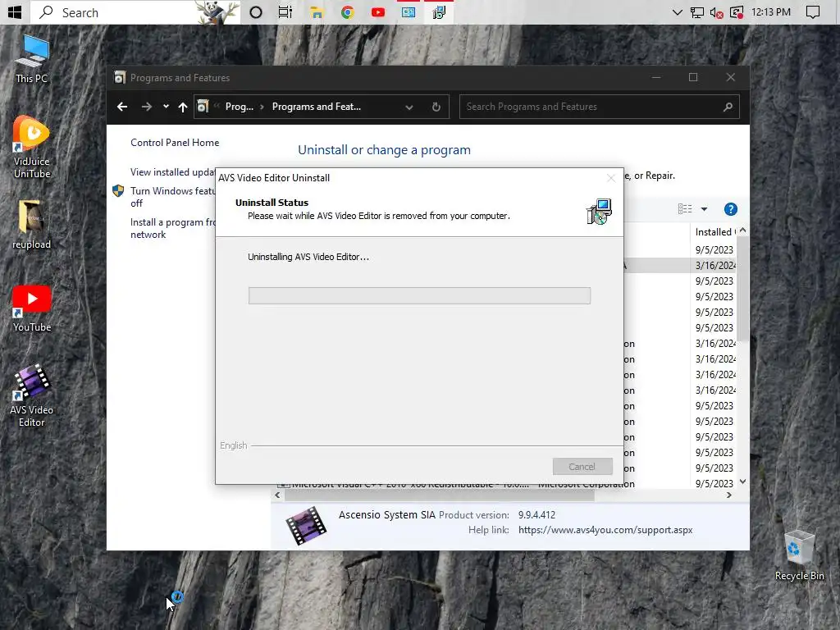Open Install a program from the network
Screen dimensions: 840x630
(173, 228)
